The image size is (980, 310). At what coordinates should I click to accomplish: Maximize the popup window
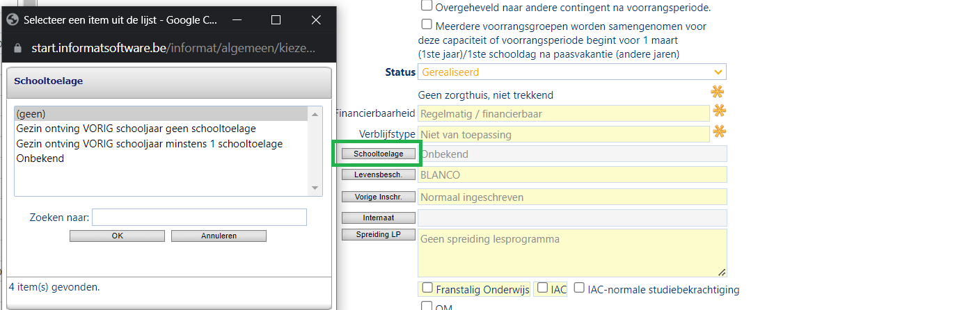click(x=276, y=20)
